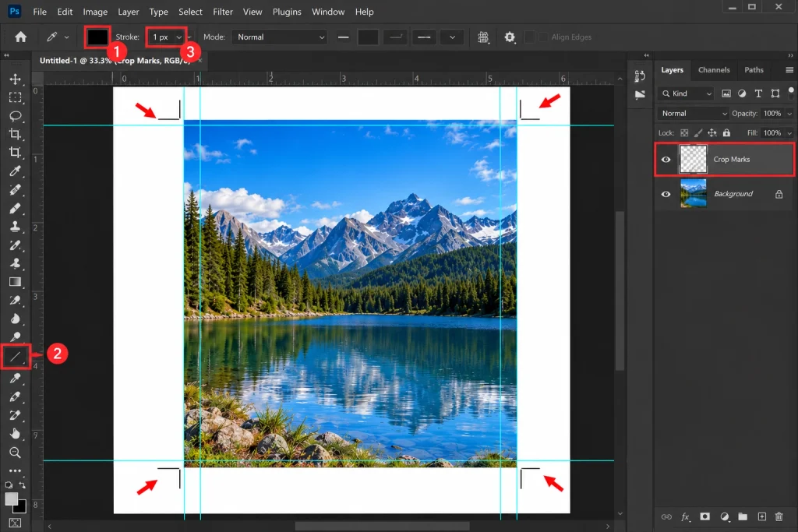
Task: Toggle Quick Mask mode
Action: click(x=16, y=523)
